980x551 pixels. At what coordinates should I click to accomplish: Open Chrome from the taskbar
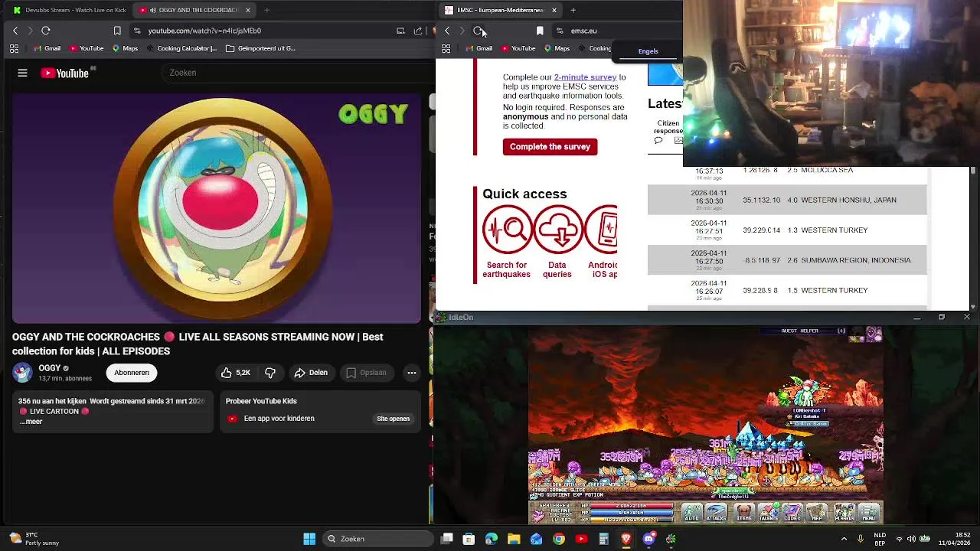click(x=559, y=539)
